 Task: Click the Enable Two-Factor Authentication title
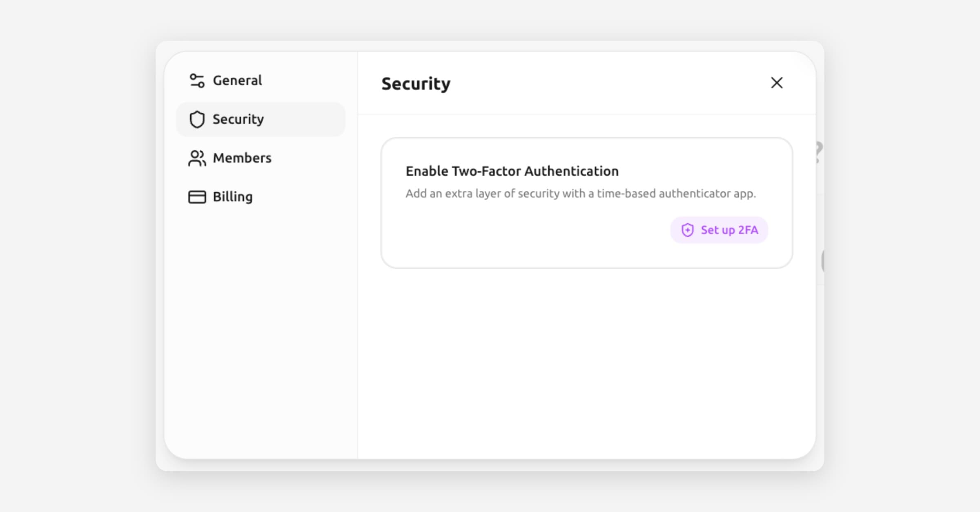pos(512,171)
